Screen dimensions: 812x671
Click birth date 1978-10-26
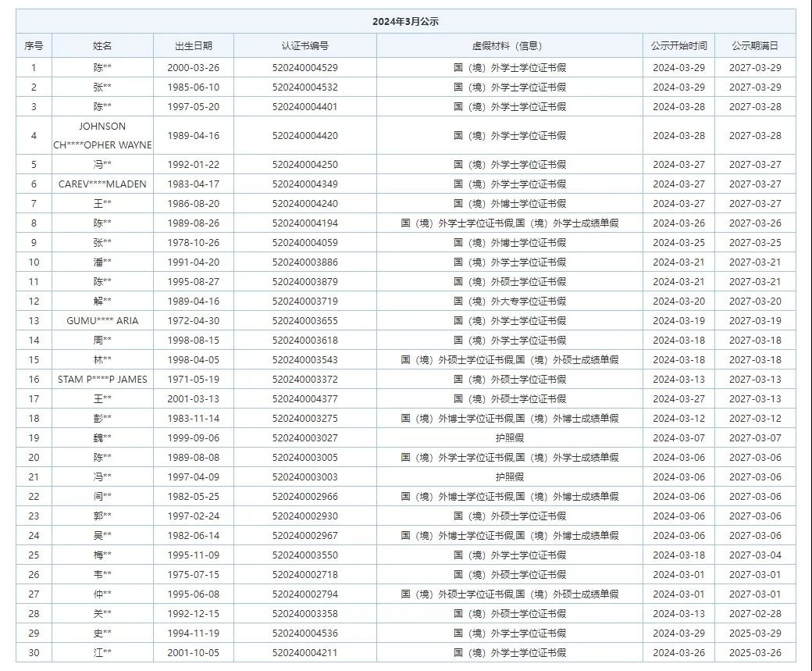(x=193, y=242)
